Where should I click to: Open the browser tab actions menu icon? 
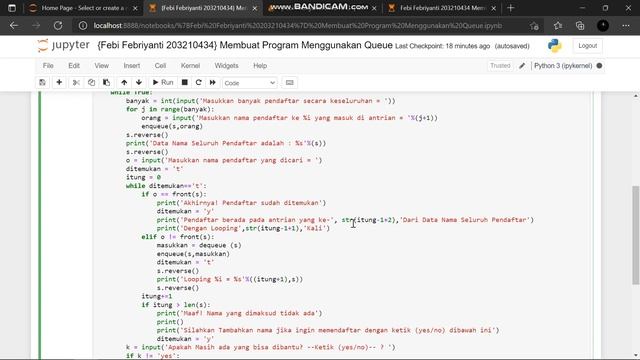[12, 8]
